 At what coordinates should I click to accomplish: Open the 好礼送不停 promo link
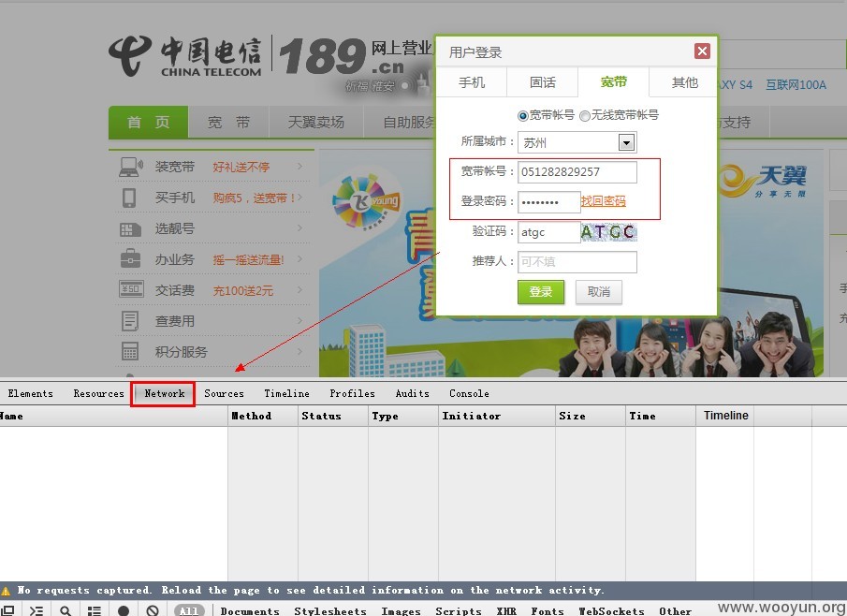241,167
